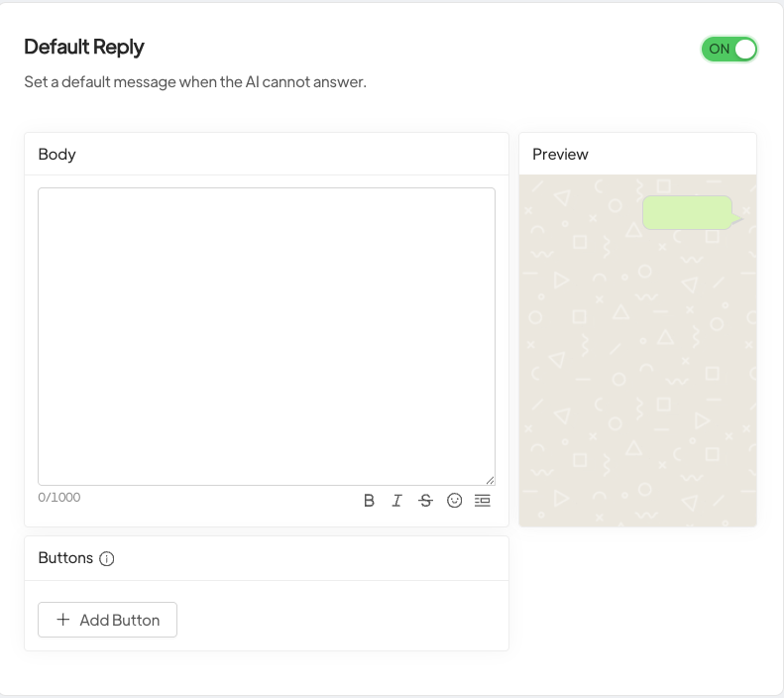The height and width of the screenshot is (698, 784).
Task: Click the Buttons info icon
Action: point(107,558)
